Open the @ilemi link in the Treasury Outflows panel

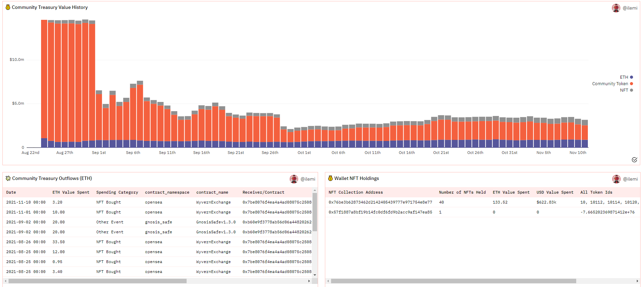coord(308,179)
